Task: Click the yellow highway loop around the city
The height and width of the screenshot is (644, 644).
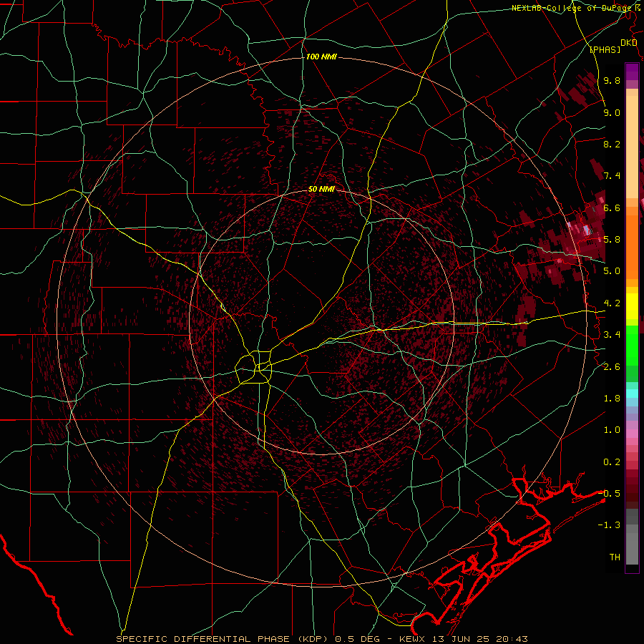Action: (x=253, y=367)
